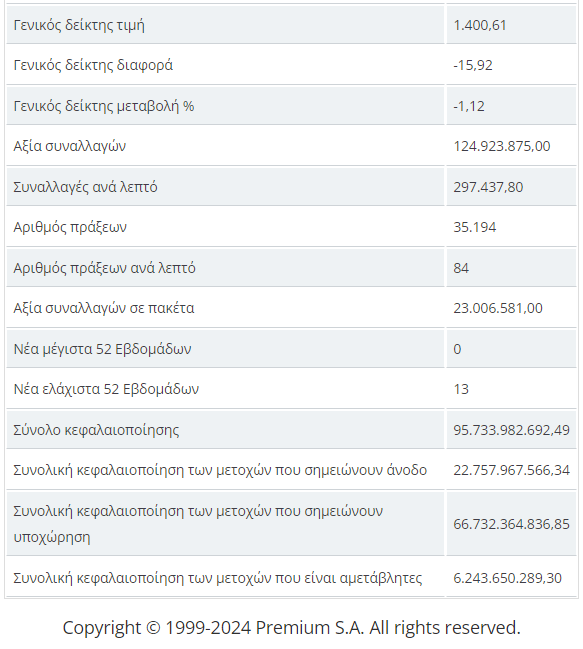Select the 66.732.364.836,85 capitalization value
The width and height of the screenshot is (583, 649).
(x=511, y=524)
